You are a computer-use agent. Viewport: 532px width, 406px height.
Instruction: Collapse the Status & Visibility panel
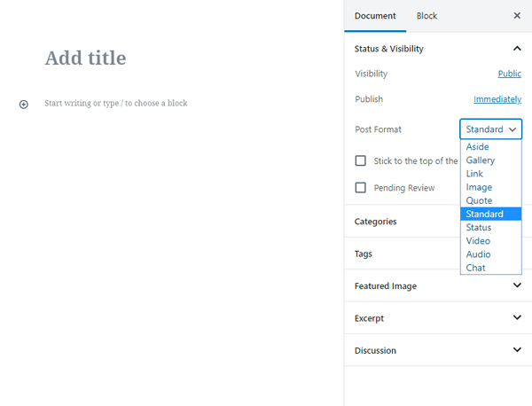pos(517,49)
